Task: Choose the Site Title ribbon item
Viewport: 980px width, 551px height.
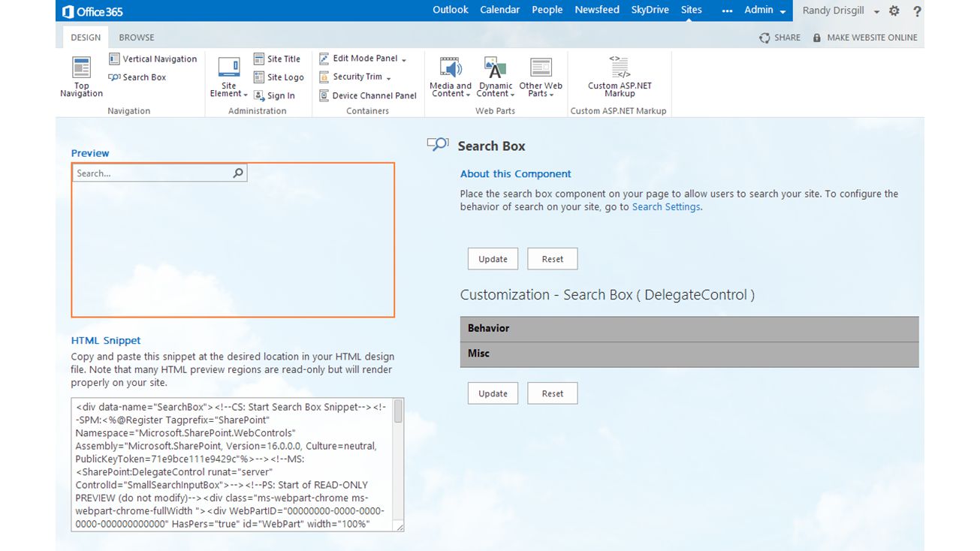Action: point(277,59)
